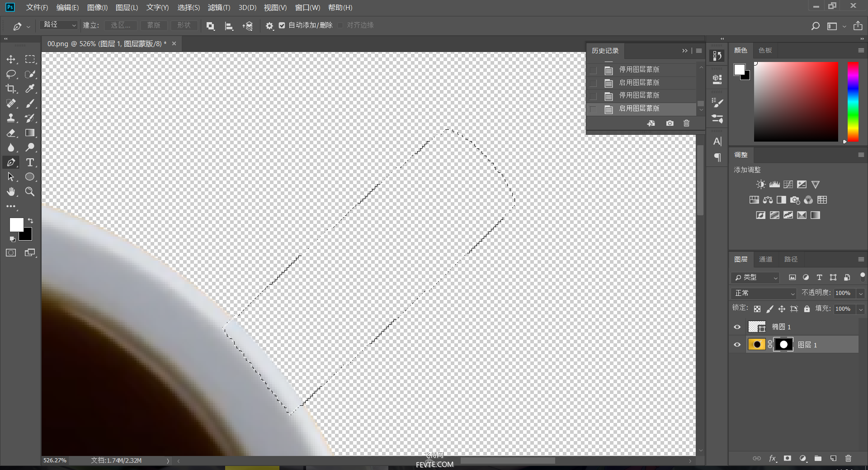Add Brightness/Contrast adjustment icon
Image resolution: width=868 pixels, height=470 pixels.
point(761,185)
